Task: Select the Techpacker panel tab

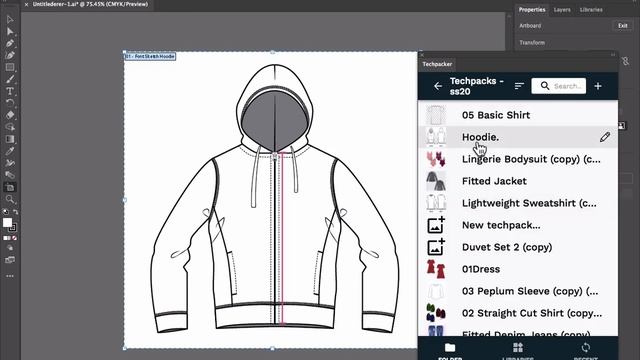Action: (x=437, y=64)
